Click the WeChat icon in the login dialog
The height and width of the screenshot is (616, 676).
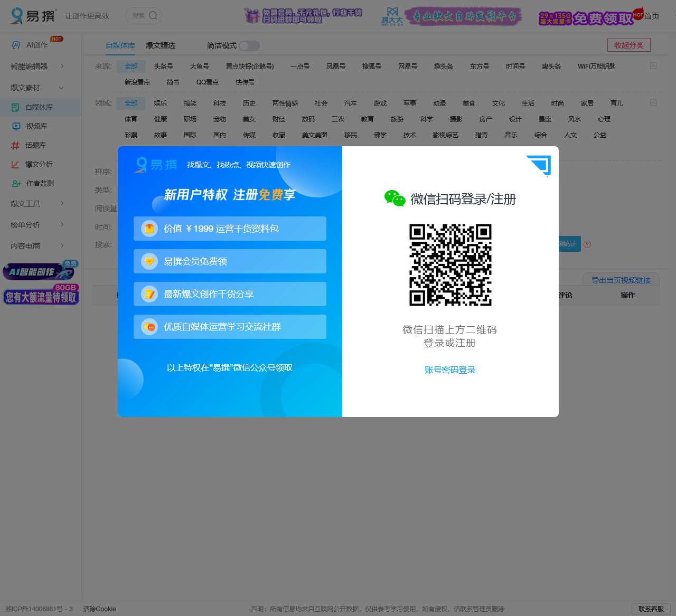pos(395,199)
